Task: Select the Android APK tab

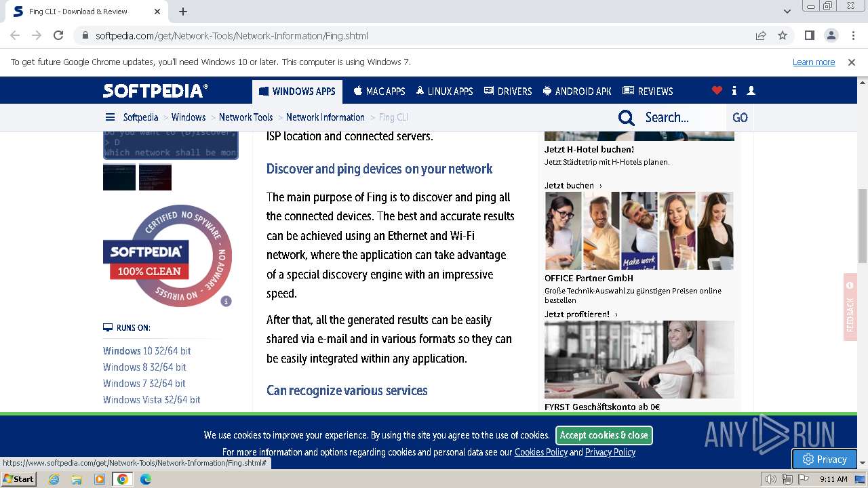Action: click(x=577, y=91)
